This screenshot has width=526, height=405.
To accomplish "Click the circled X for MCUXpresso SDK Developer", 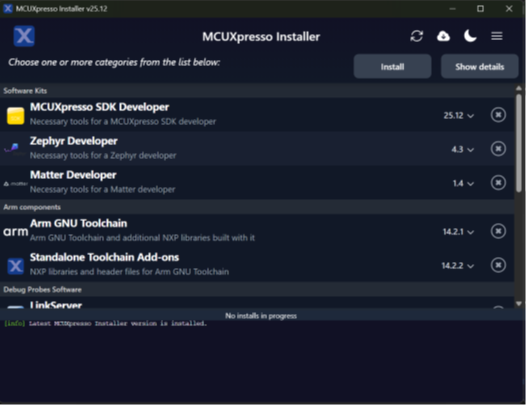I will point(498,115).
